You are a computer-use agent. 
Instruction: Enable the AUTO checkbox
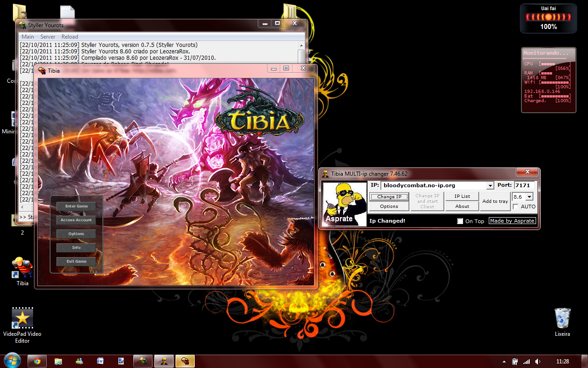click(515, 207)
